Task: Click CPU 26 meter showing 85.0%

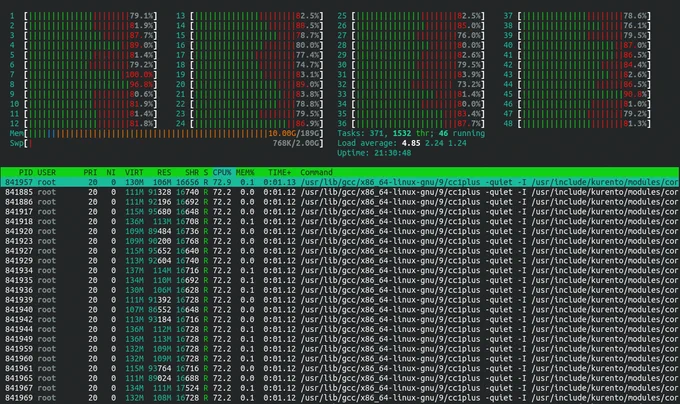Action: [411, 26]
